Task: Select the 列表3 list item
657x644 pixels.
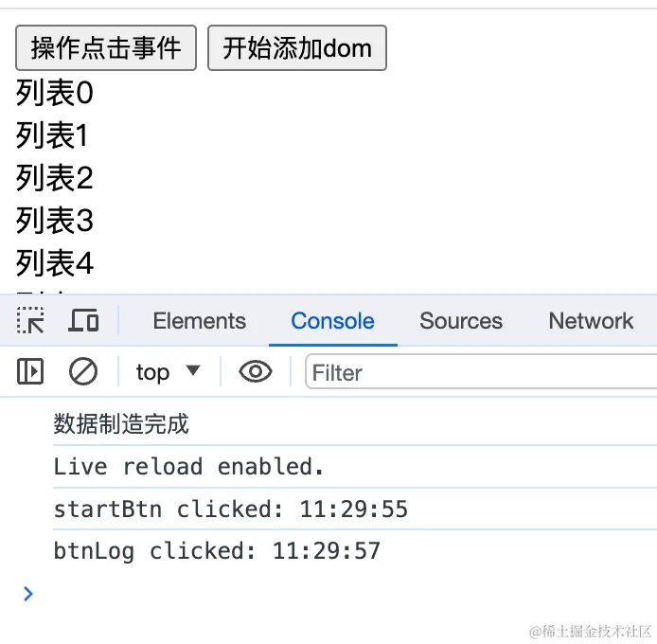Action: 55,221
